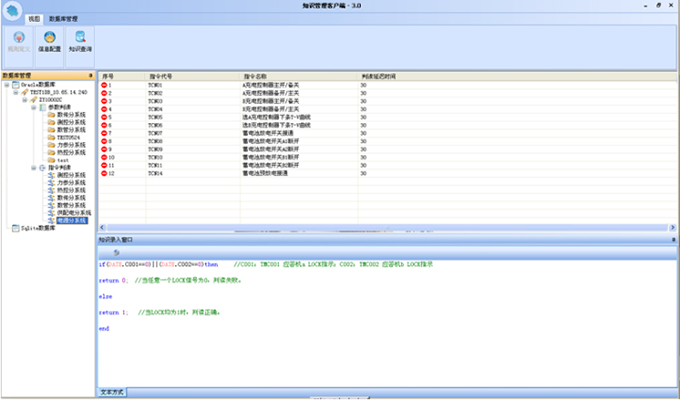Click the red status icon of row 11

pyautogui.click(x=104, y=165)
